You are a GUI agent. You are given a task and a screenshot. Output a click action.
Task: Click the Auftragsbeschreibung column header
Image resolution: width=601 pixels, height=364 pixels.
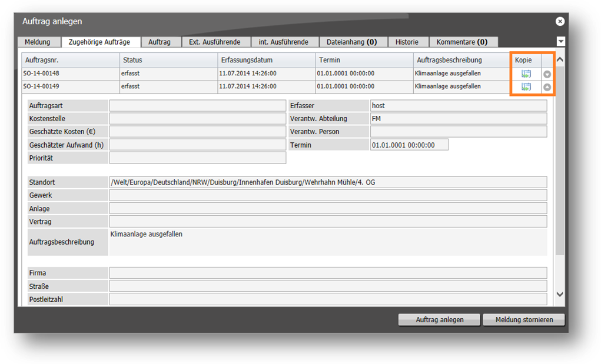[461, 60]
